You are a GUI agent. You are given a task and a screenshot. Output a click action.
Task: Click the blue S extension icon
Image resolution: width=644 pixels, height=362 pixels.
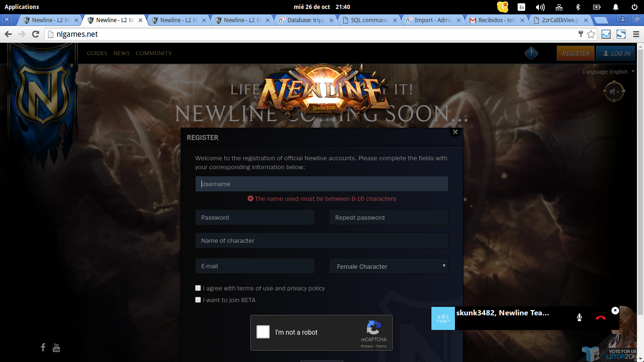tap(621, 34)
